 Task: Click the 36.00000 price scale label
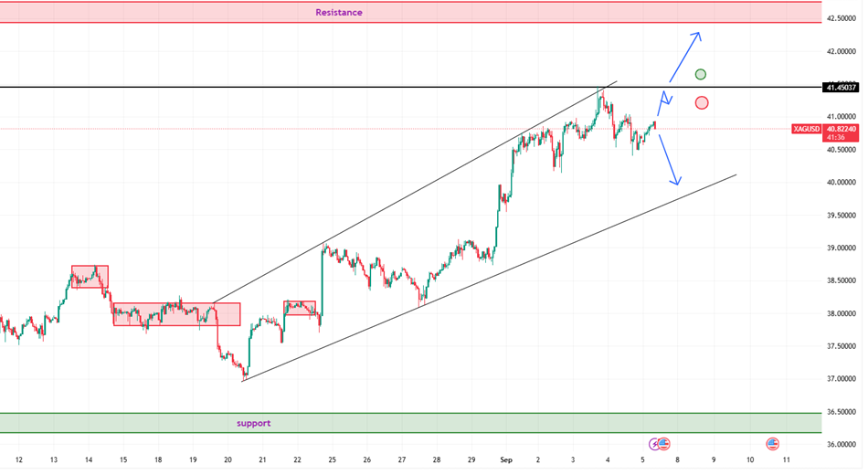[x=842, y=445]
